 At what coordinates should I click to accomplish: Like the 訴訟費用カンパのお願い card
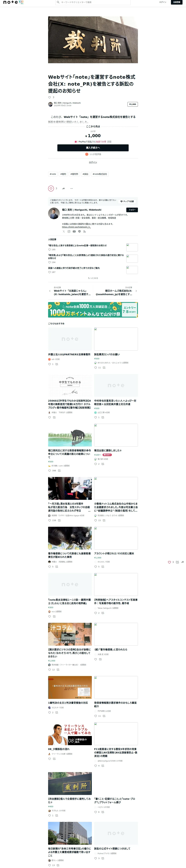(x=95, y=368)
